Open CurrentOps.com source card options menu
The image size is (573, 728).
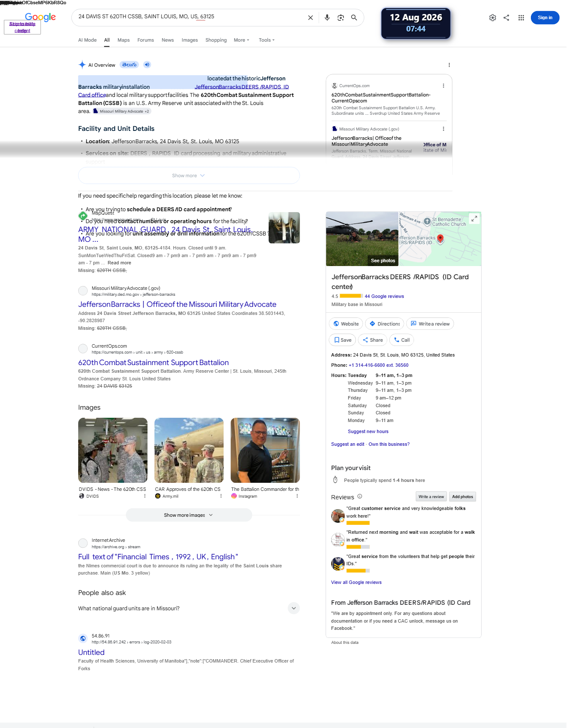click(x=443, y=86)
